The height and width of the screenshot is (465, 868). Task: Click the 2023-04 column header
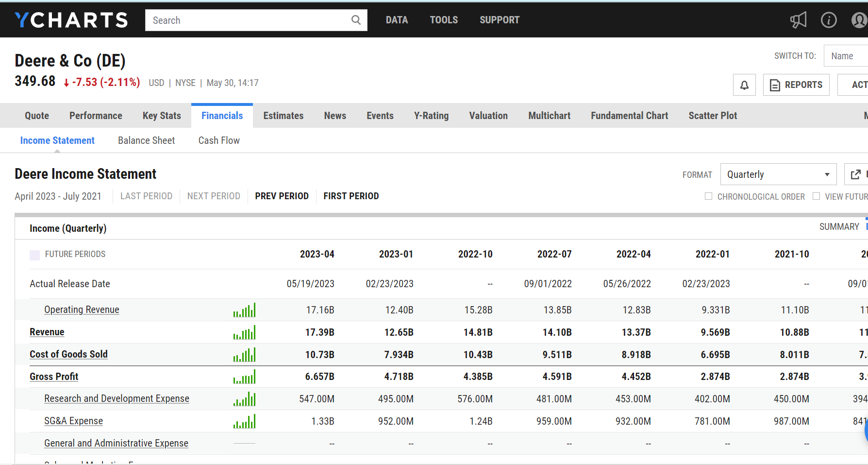(317, 255)
